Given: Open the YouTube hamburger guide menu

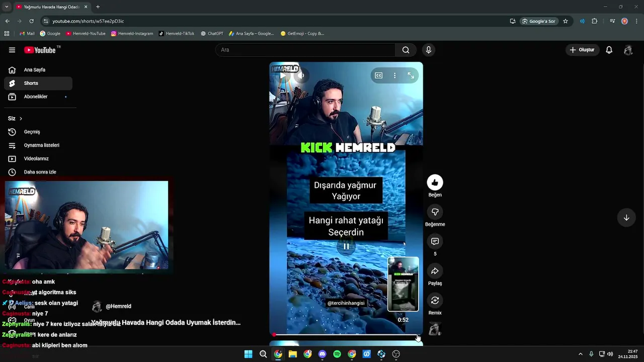Looking at the screenshot, I should tap(12, 50).
